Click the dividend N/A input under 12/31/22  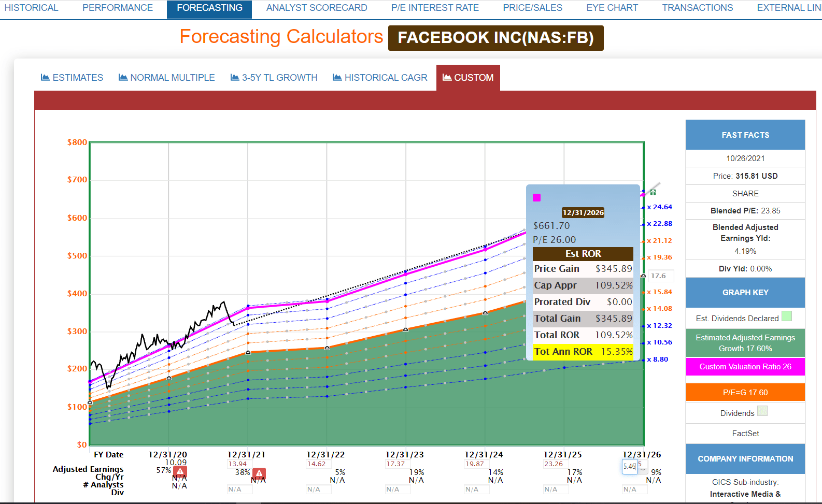point(319,489)
